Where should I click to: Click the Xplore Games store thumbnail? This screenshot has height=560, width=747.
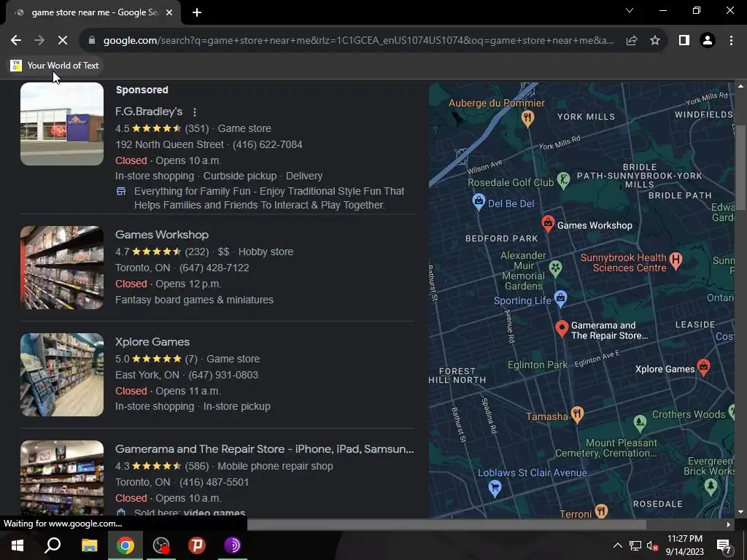pos(62,375)
